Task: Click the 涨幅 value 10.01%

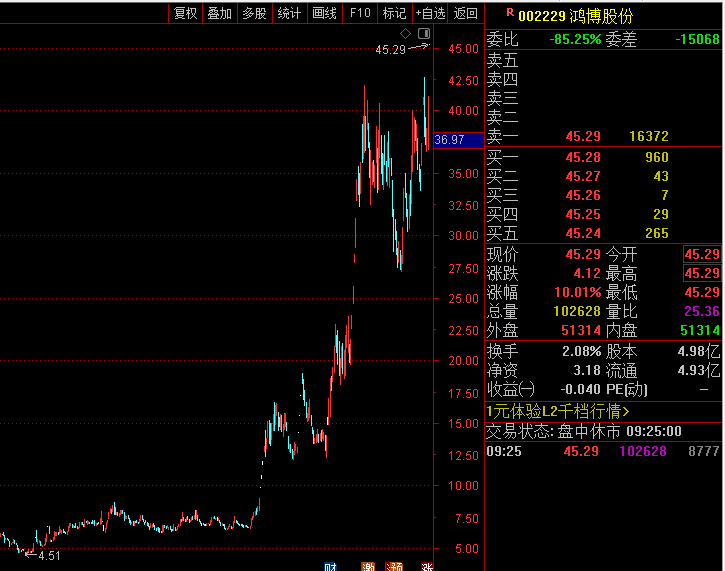Action: pyautogui.click(x=578, y=292)
